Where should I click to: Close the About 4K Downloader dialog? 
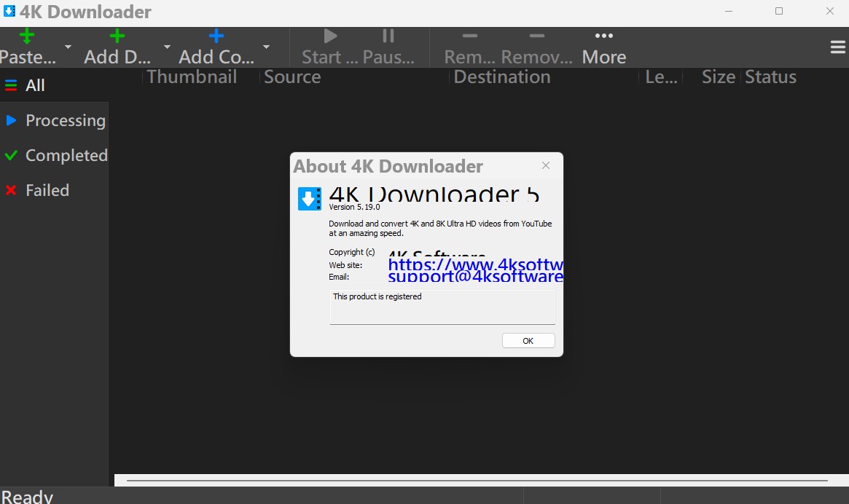click(x=546, y=165)
